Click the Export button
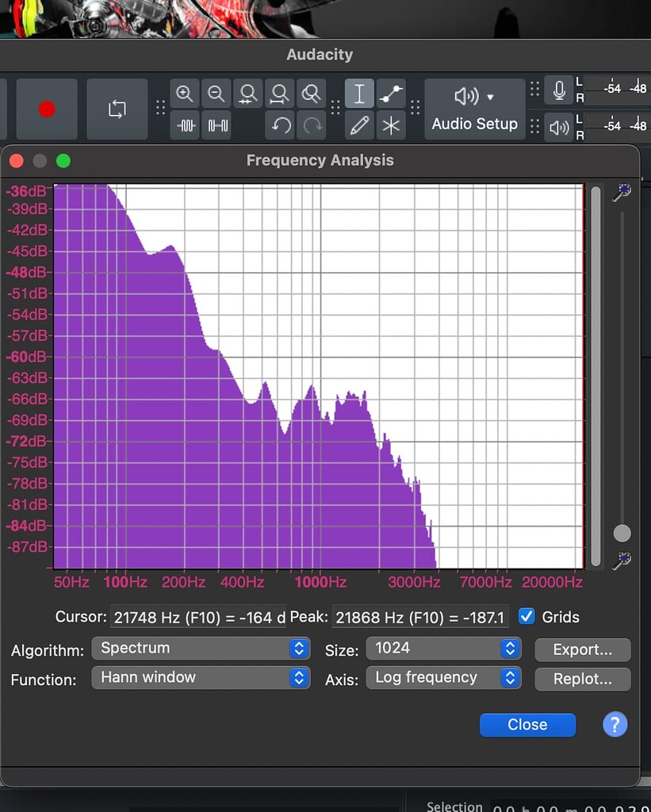Screen dimensions: 651x812 tap(583, 649)
